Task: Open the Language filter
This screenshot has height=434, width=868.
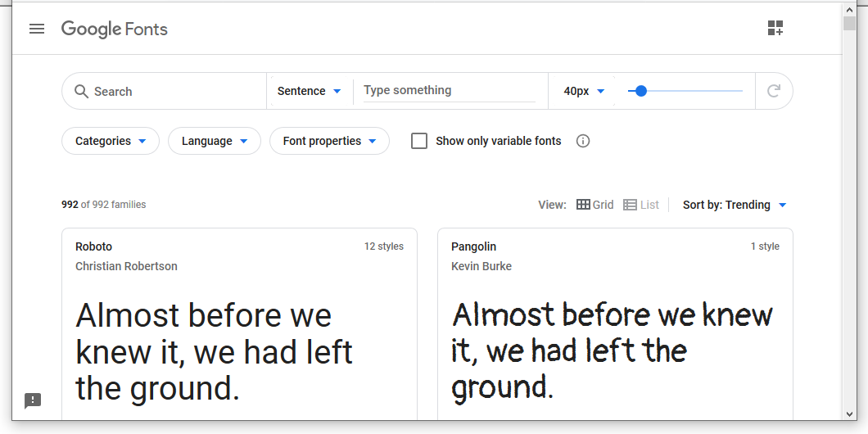Action: [x=215, y=141]
